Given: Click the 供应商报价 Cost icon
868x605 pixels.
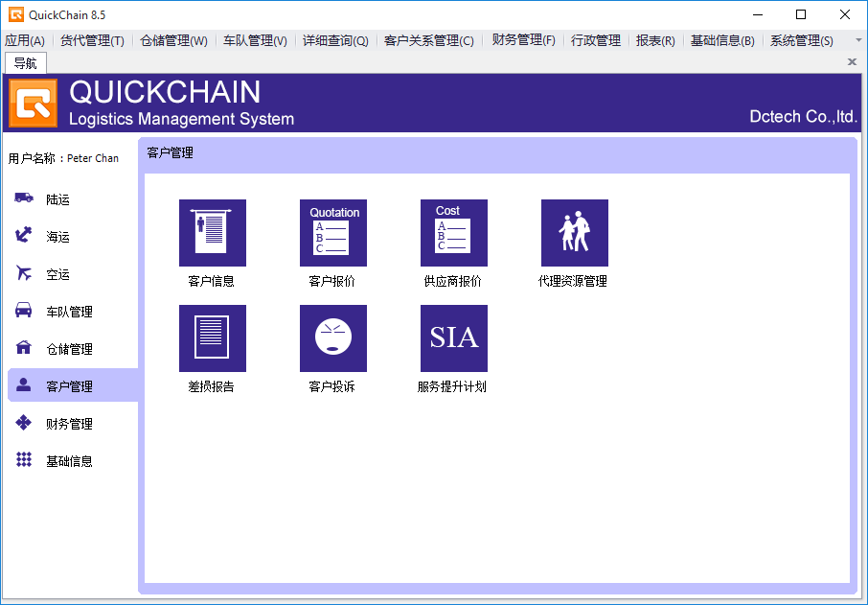Looking at the screenshot, I should (453, 233).
